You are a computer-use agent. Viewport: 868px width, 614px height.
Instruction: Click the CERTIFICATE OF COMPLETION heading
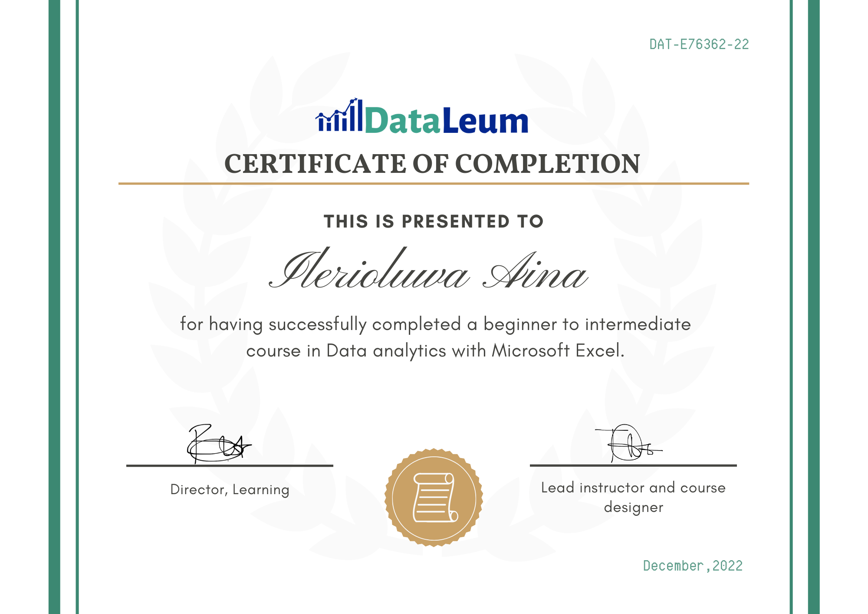[x=432, y=164]
